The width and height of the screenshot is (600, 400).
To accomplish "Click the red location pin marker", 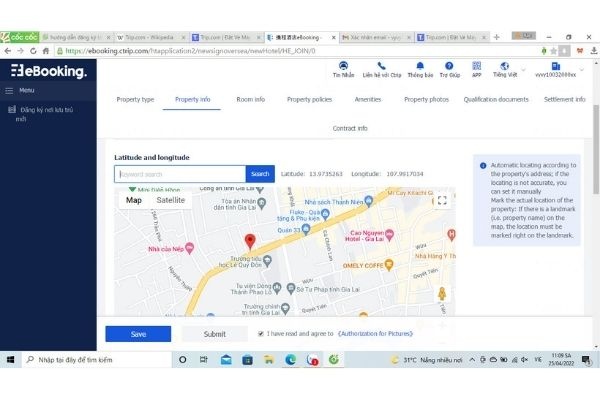I will [250, 242].
